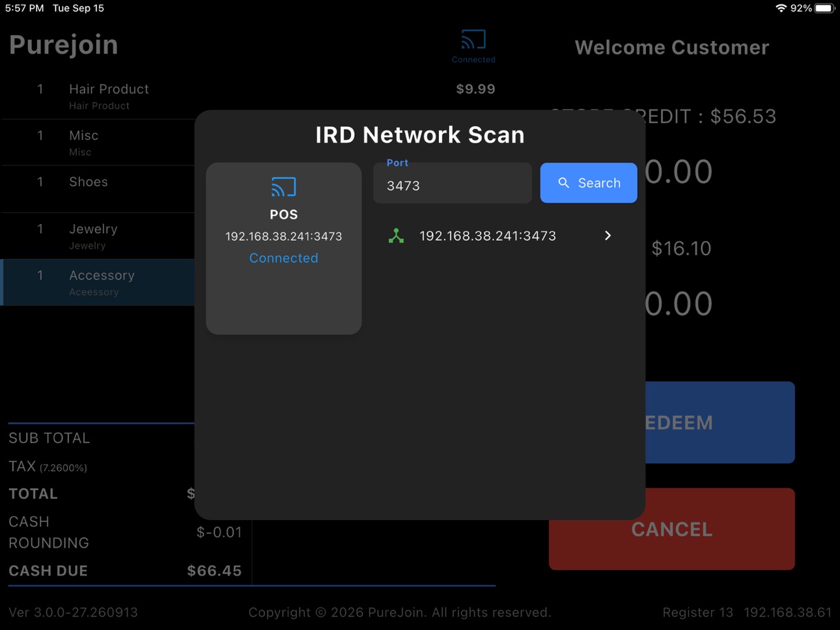Click the TAX (7.2600%) label
This screenshot has height=630, width=840.
pyautogui.click(x=48, y=467)
